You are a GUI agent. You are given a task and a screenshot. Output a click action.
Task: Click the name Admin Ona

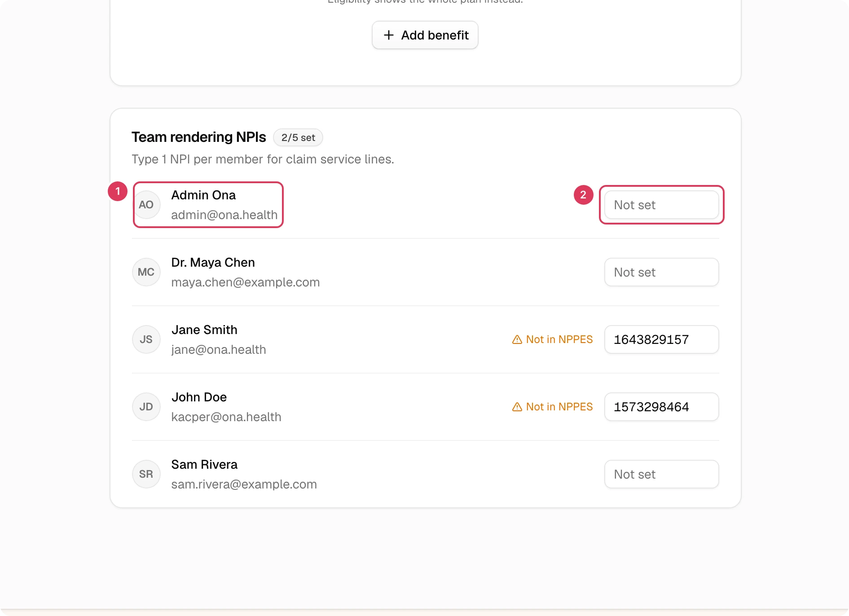(x=203, y=195)
